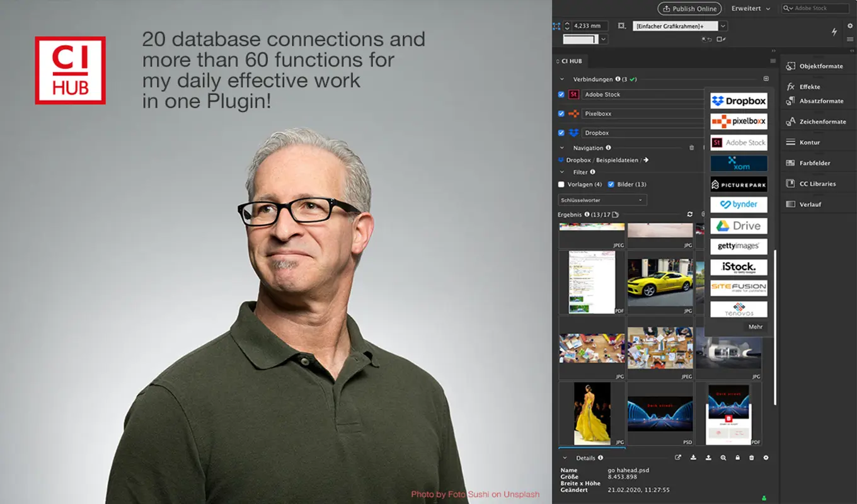
Task: Click the Publish Online button
Action: click(x=689, y=9)
